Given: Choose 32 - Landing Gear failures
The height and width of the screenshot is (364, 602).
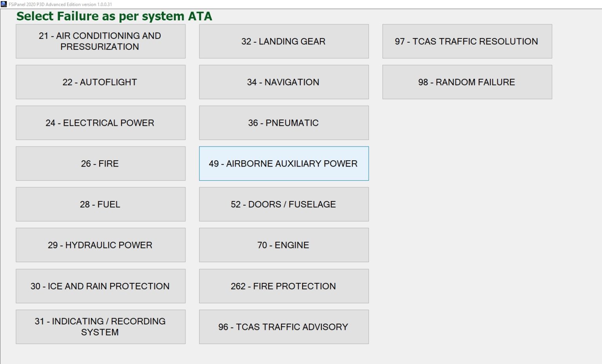Looking at the screenshot, I should point(284,41).
